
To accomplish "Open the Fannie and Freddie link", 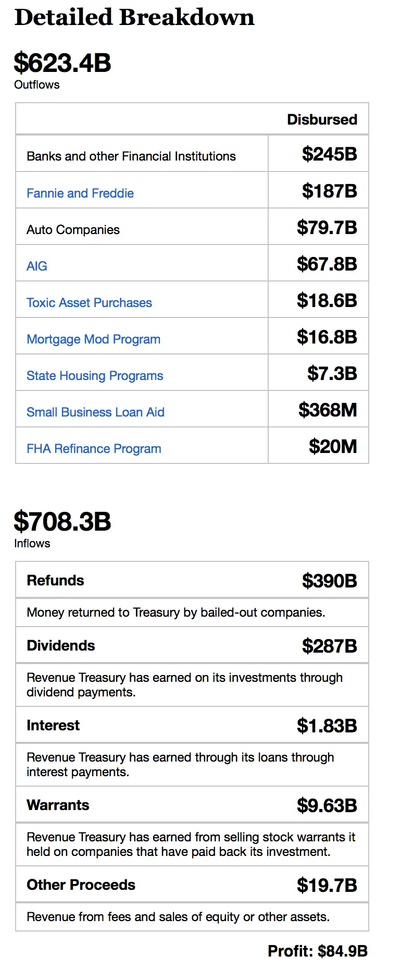I will [x=80, y=193].
